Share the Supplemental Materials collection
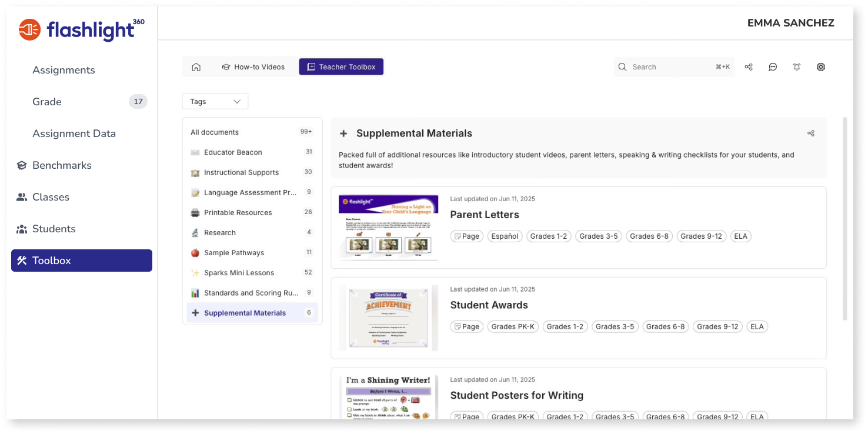Viewport: 868px width, 434px height. pos(811,133)
